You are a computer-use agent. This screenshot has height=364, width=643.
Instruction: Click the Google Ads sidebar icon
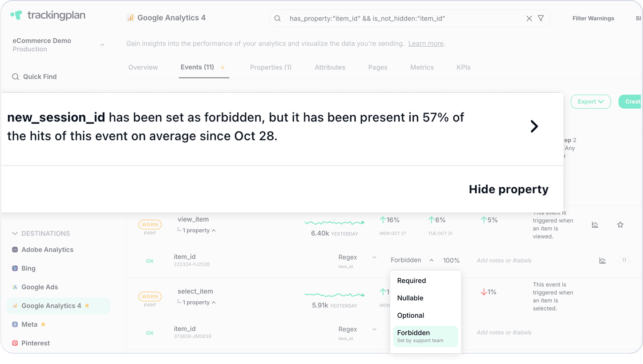tap(15, 287)
